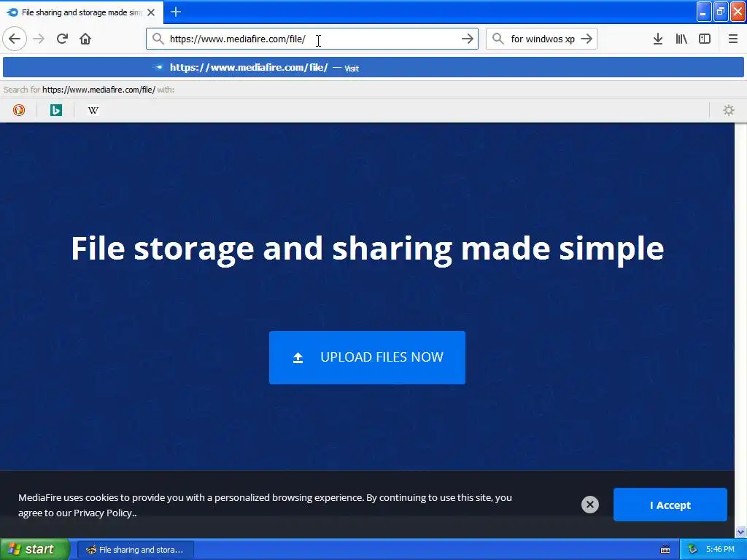Viewport: 747px width, 560px height.
Task: Click the page scrollbar down arrow
Action: pos(740,532)
